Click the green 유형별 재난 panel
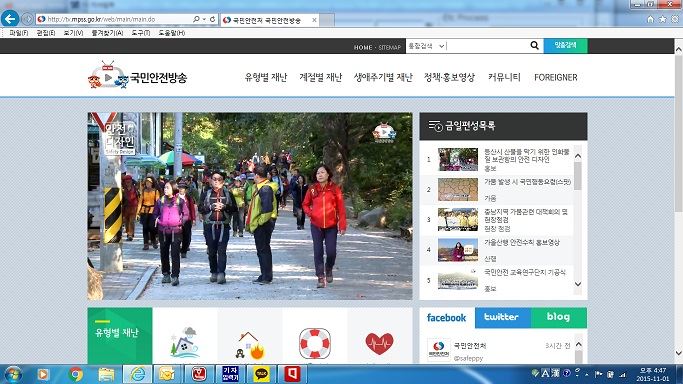The image size is (683, 384). [120, 335]
